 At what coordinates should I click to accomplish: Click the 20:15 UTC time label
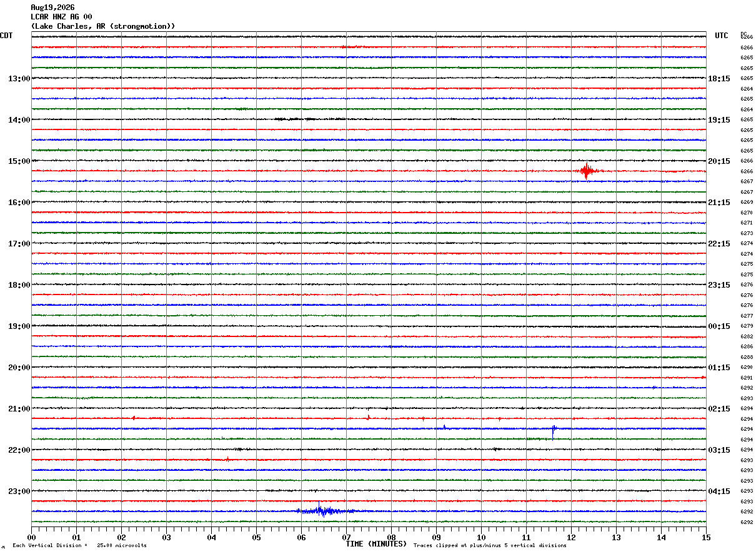pos(719,161)
